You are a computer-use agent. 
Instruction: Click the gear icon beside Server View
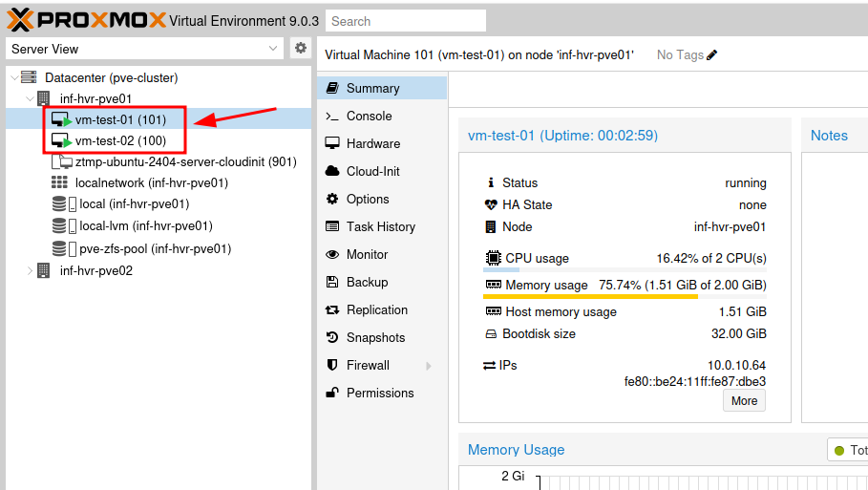(x=301, y=48)
